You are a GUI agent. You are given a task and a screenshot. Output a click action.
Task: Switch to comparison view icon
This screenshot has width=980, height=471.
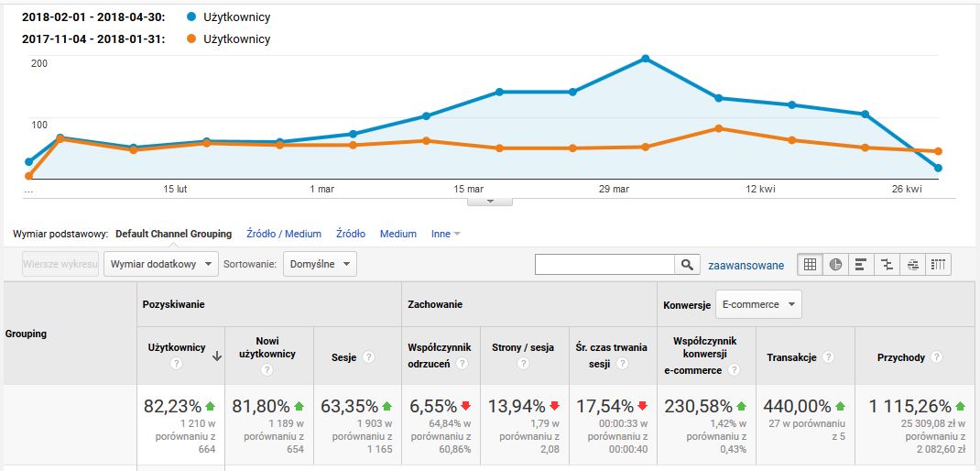pos(887,265)
